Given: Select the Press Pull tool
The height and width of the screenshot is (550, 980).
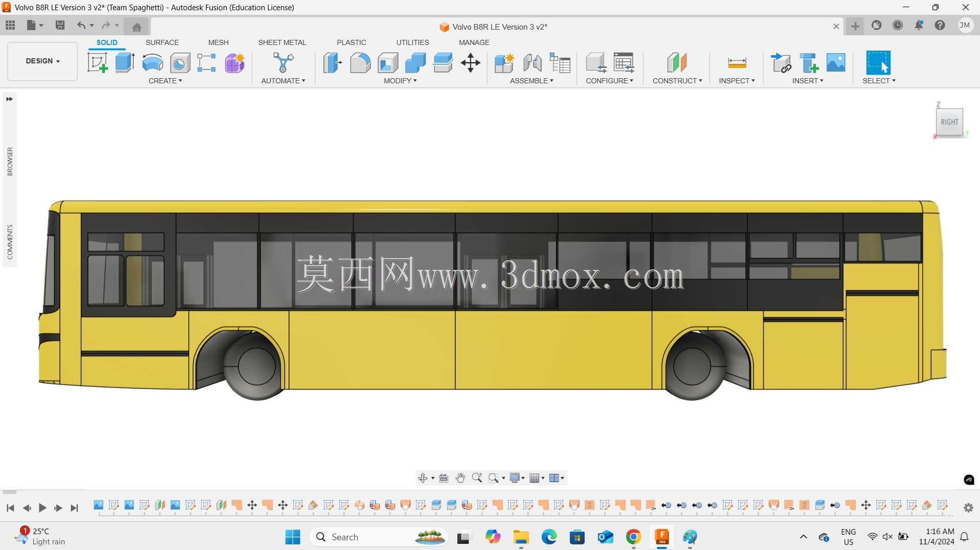Looking at the screenshot, I should coord(332,63).
